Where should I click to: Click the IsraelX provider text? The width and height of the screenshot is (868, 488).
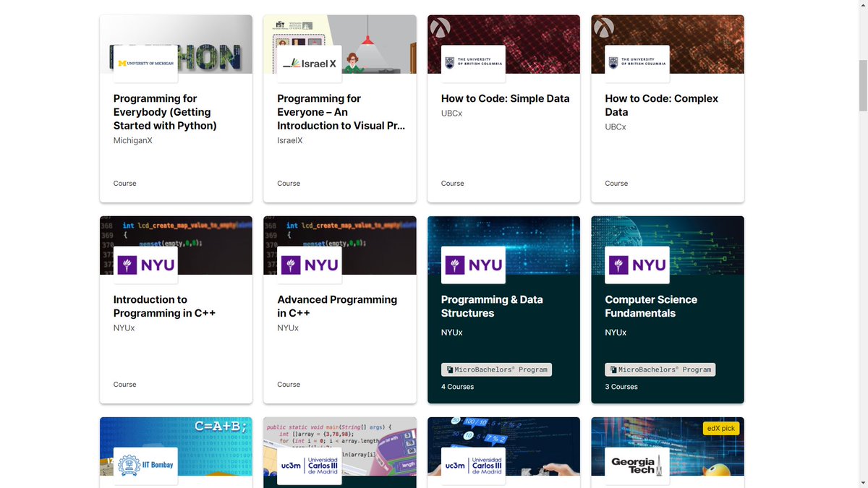[290, 140]
